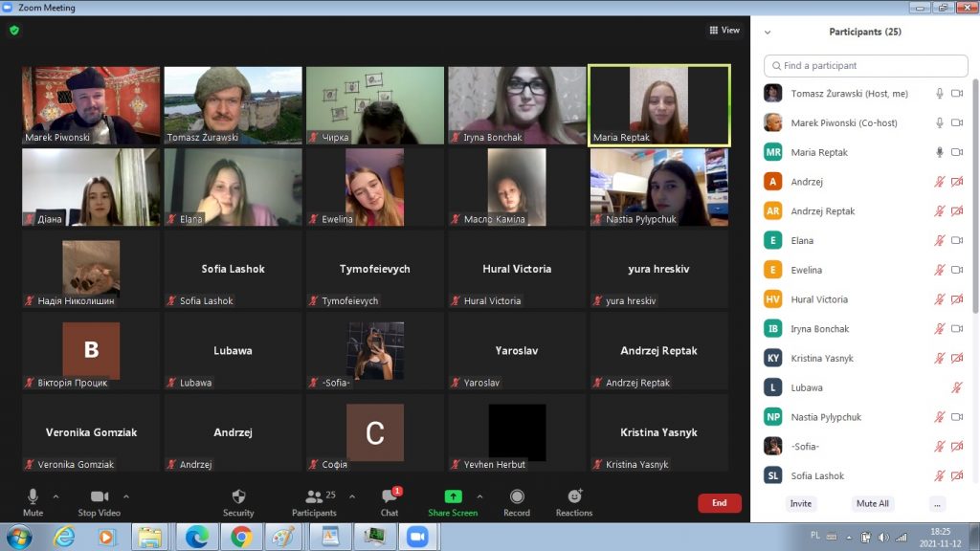Toggle Maria Reptak's microphone in participants list
The height and width of the screenshot is (551, 980).
(x=940, y=152)
